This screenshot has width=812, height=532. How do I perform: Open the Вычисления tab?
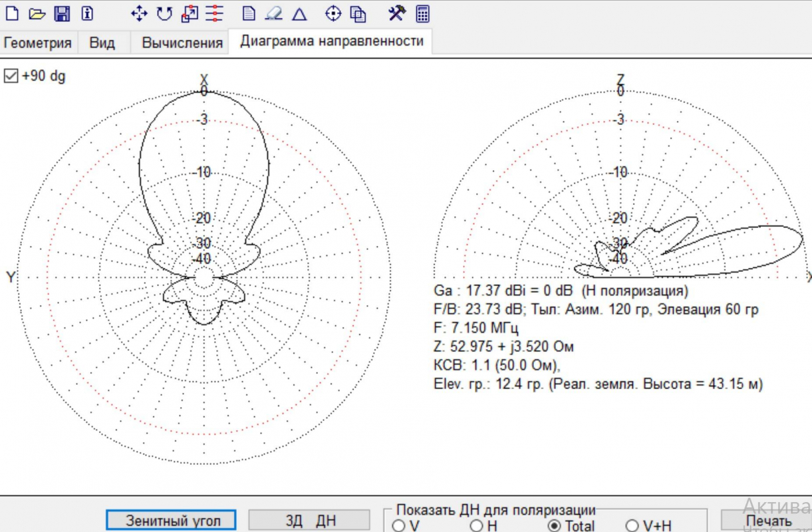pyautogui.click(x=182, y=43)
